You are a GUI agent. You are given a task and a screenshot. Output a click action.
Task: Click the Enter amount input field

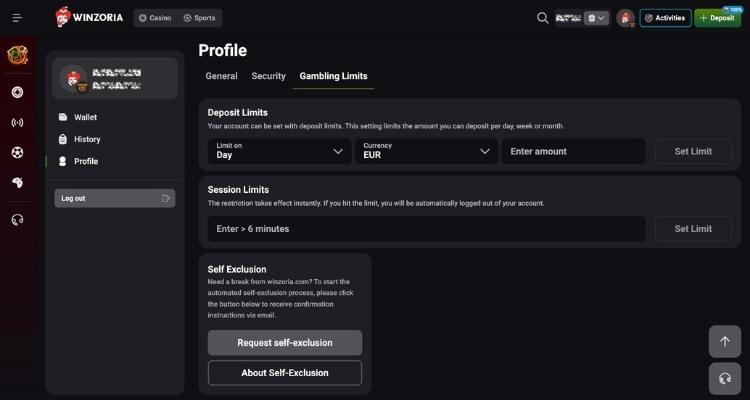(x=573, y=151)
